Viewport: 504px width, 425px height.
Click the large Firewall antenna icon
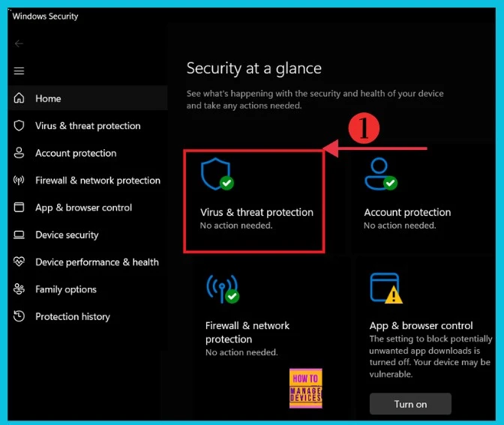click(x=223, y=289)
